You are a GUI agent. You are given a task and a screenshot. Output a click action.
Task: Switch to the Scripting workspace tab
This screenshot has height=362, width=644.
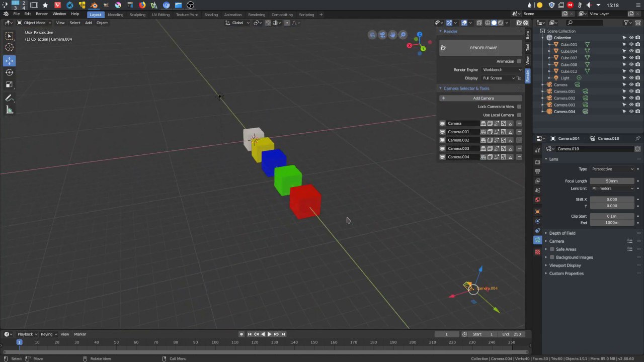click(306, 15)
